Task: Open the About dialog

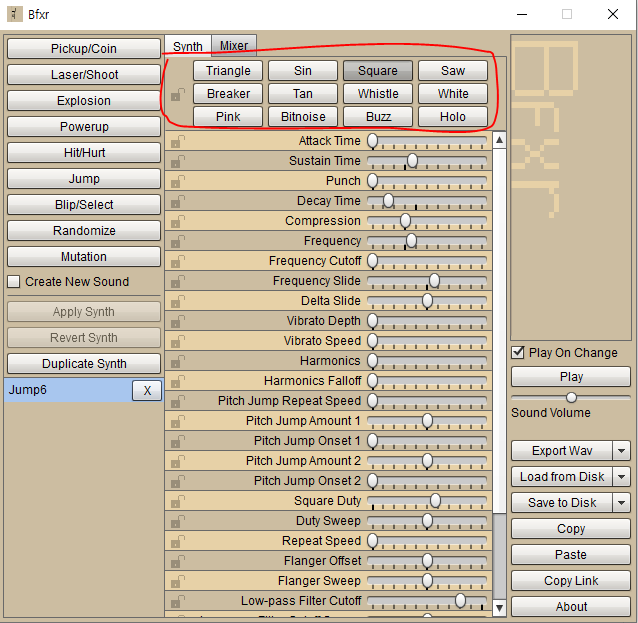Action: 571,606
